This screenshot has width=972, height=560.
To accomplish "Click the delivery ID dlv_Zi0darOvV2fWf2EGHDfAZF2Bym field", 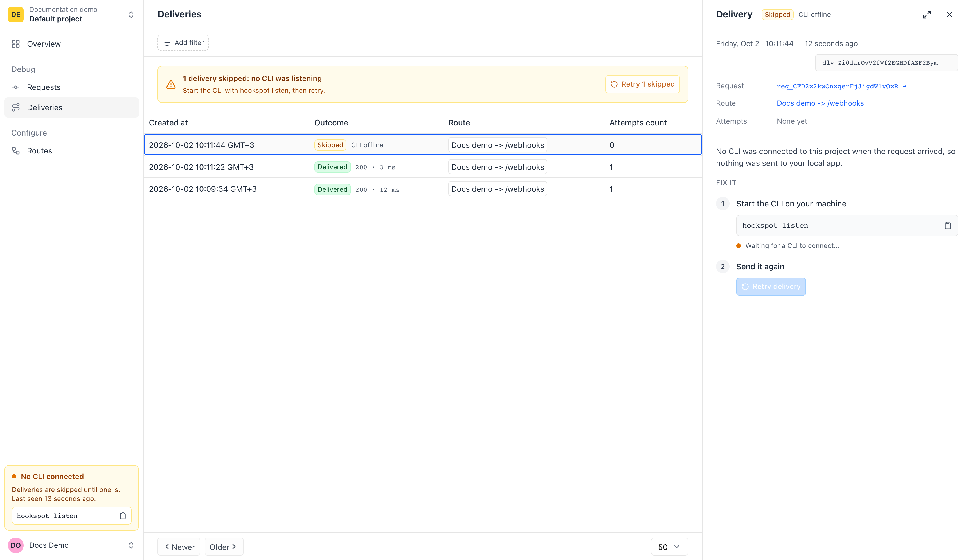I will [x=886, y=63].
